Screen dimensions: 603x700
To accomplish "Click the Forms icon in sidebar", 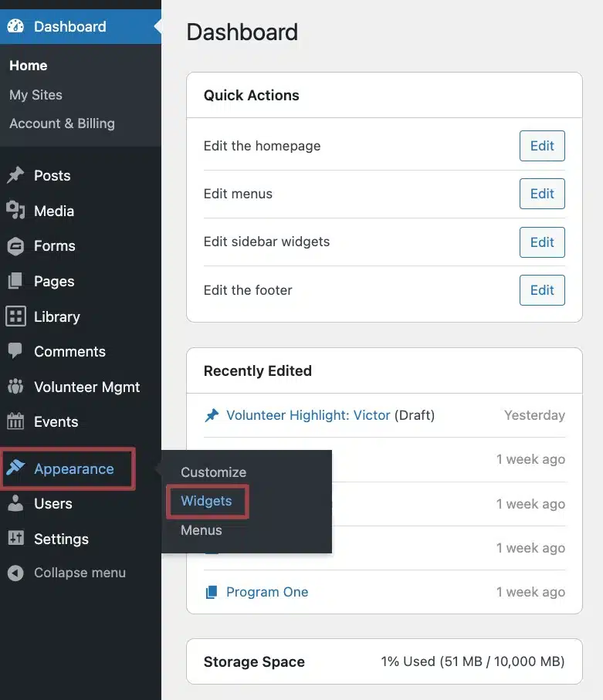I will click(15, 246).
